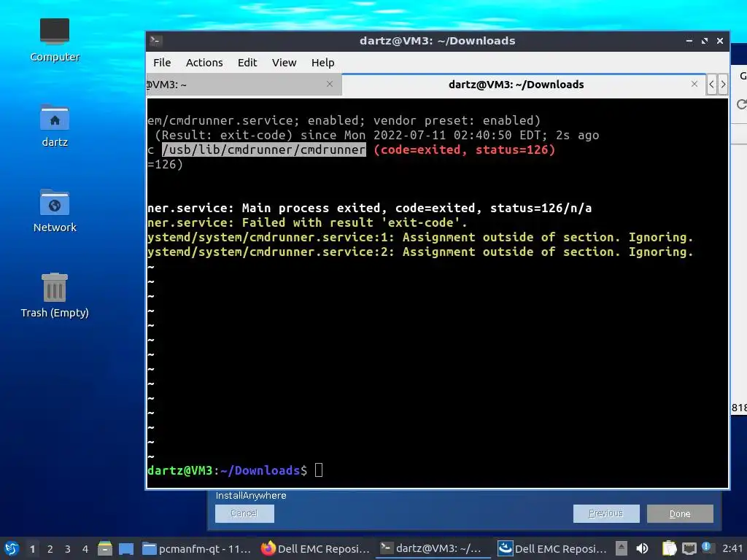Launch the file manager quicklaunch icon

[105, 548]
